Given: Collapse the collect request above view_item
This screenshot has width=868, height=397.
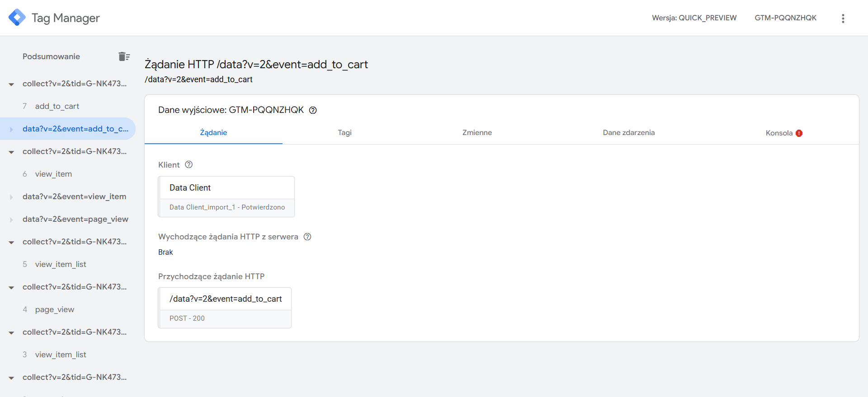Looking at the screenshot, I should tap(11, 152).
